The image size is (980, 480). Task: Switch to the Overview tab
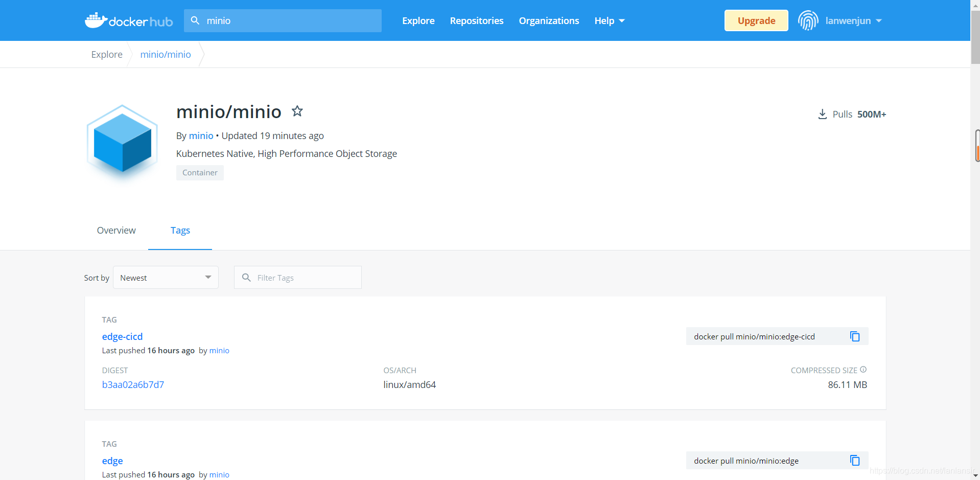116,231
